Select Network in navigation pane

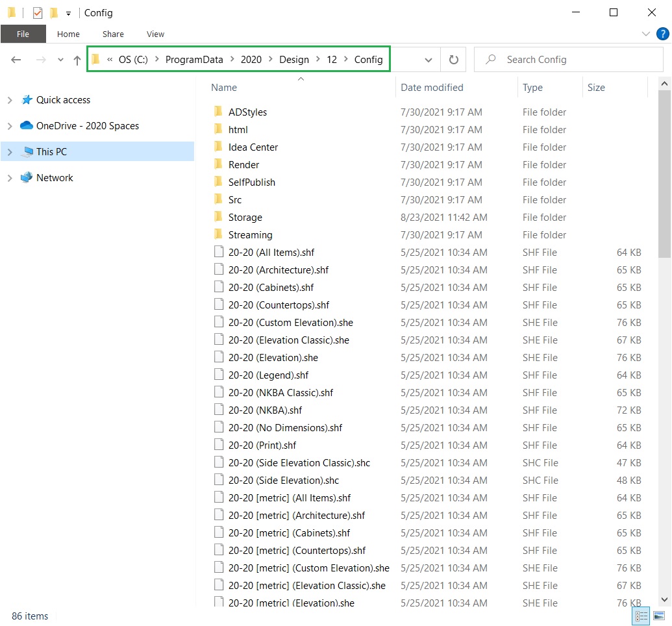point(55,178)
